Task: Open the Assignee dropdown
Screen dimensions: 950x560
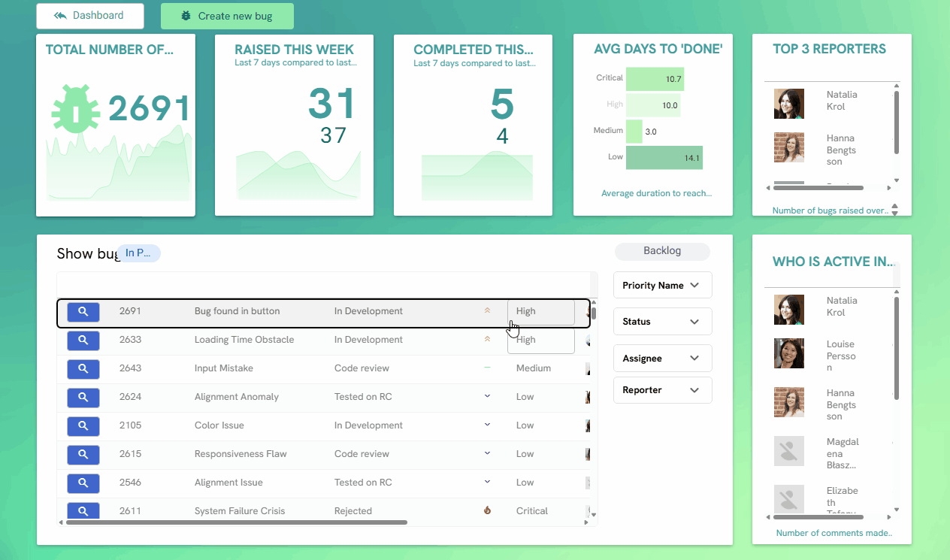Action: (662, 358)
